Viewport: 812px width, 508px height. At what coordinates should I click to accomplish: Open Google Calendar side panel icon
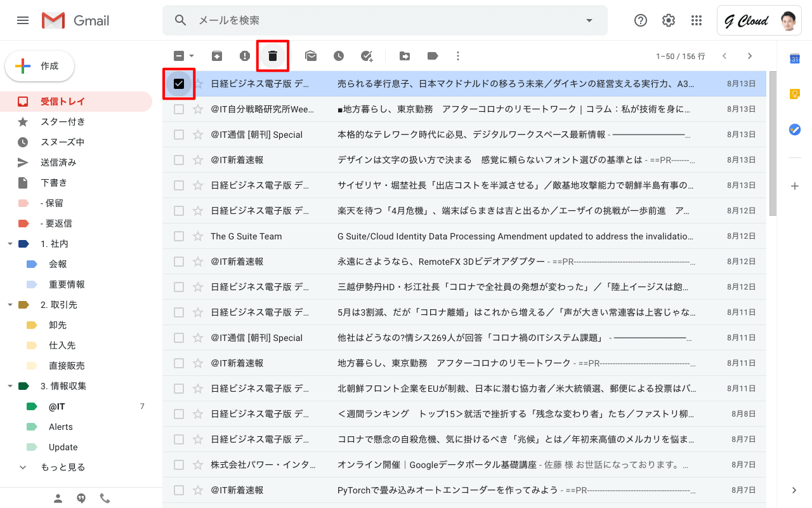point(794,58)
